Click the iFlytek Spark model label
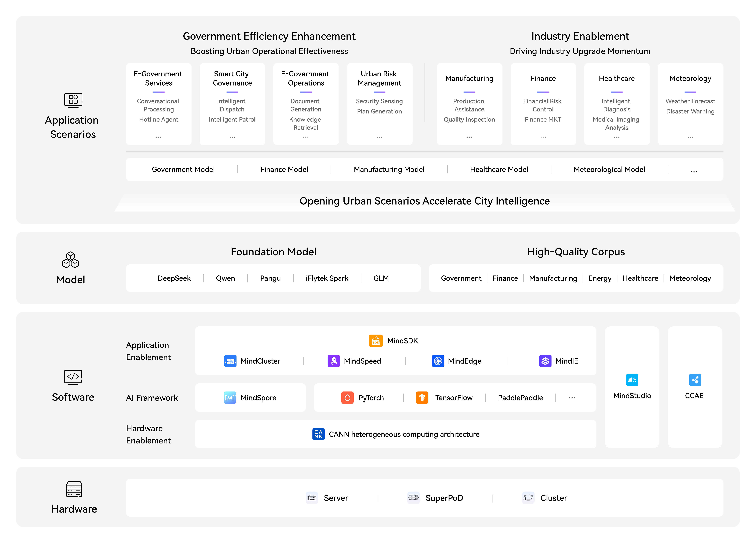The height and width of the screenshot is (543, 756). click(x=327, y=278)
